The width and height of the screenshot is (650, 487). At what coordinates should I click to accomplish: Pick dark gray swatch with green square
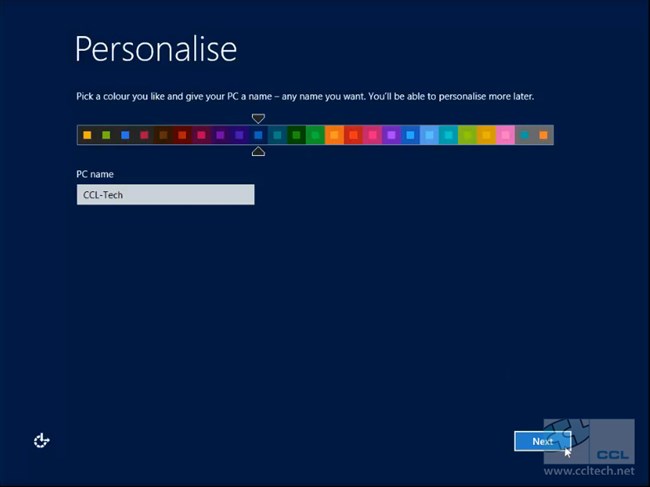coord(106,135)
